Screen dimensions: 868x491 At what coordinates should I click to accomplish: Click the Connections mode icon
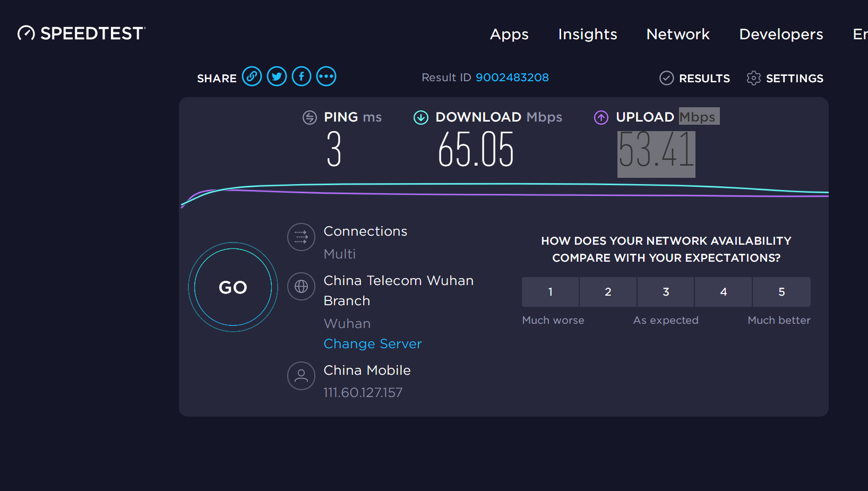pos(301,237)
